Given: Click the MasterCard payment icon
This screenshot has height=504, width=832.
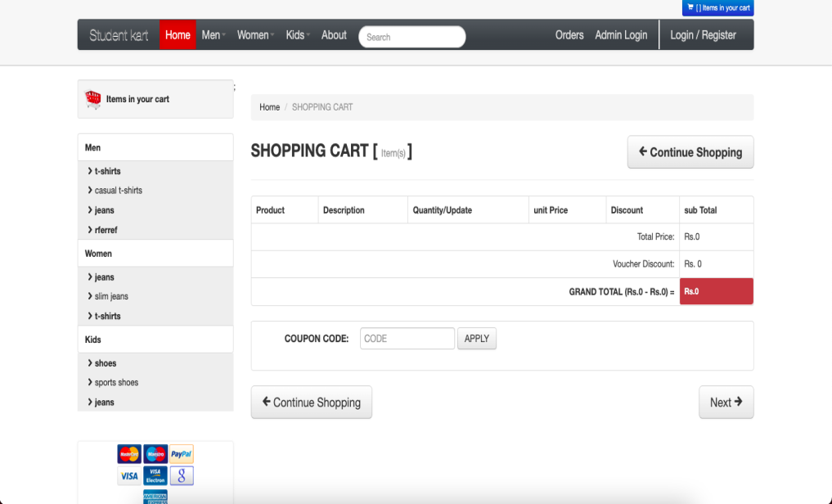Looking at the screenshot, I should [129, 454].
